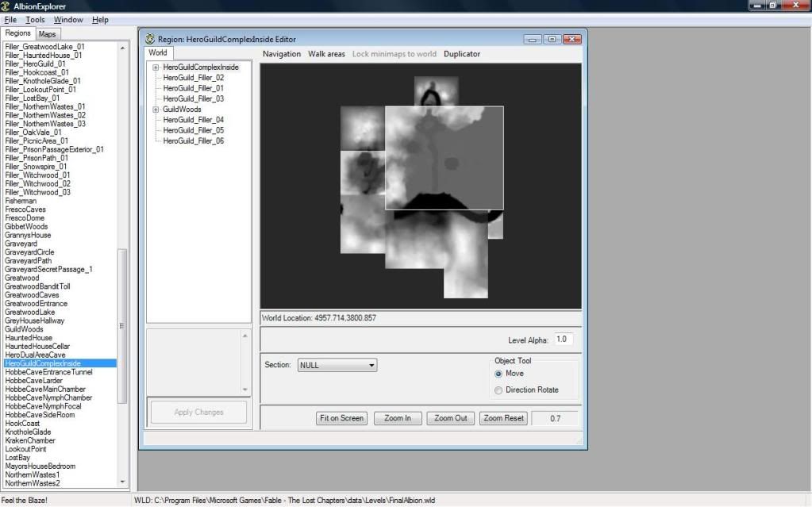Screen dimensions: 812x507
Task: Select the World tab in editor
Action: click(158, 53)
